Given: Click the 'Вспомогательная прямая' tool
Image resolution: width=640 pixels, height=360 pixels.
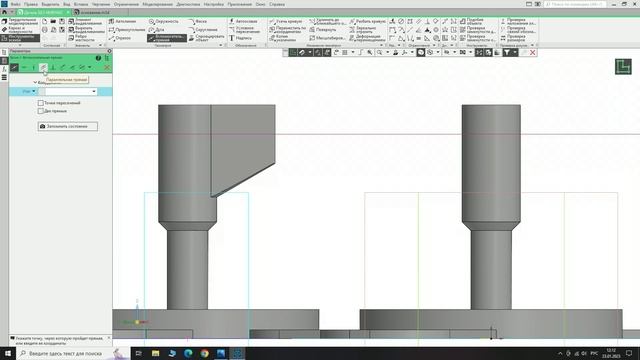Looking at the screenshot, I should pyautogui.click(x=167, y=38).
